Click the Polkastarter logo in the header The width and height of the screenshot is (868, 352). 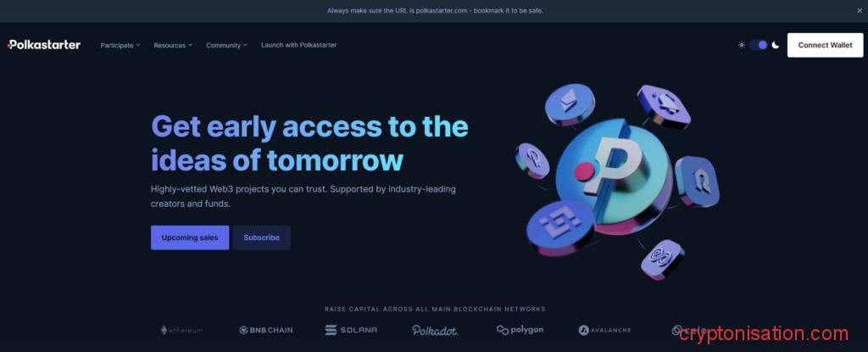coord(44,45)
